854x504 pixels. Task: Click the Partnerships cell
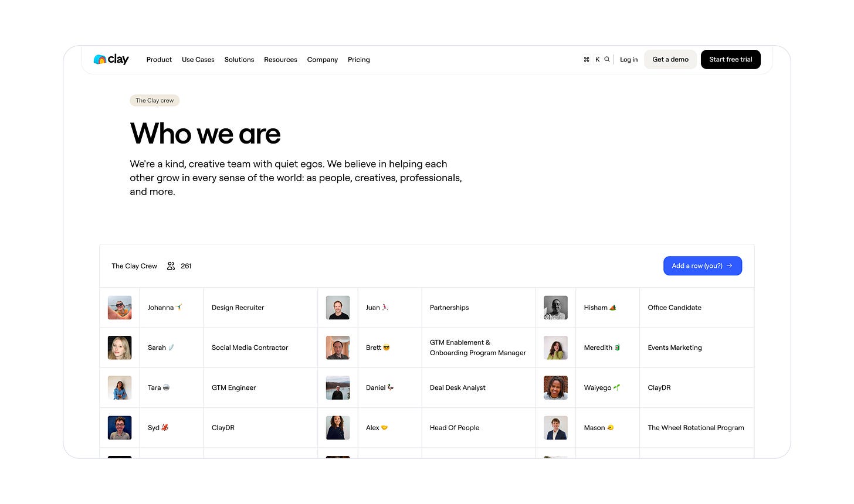(479, 308)
